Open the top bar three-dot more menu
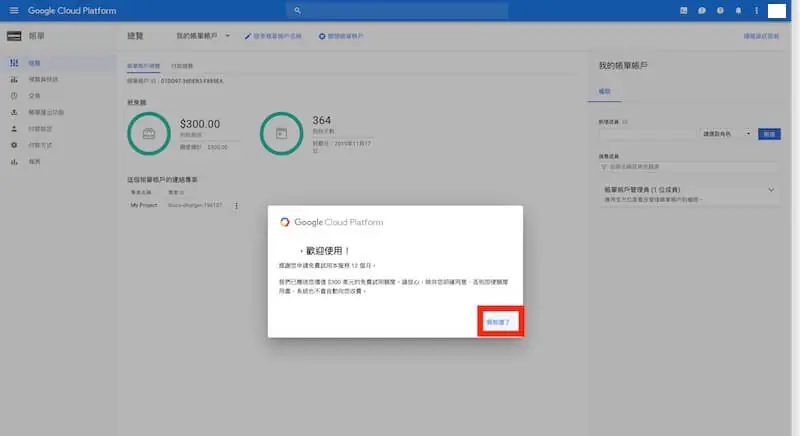 [x=756, y=10]
